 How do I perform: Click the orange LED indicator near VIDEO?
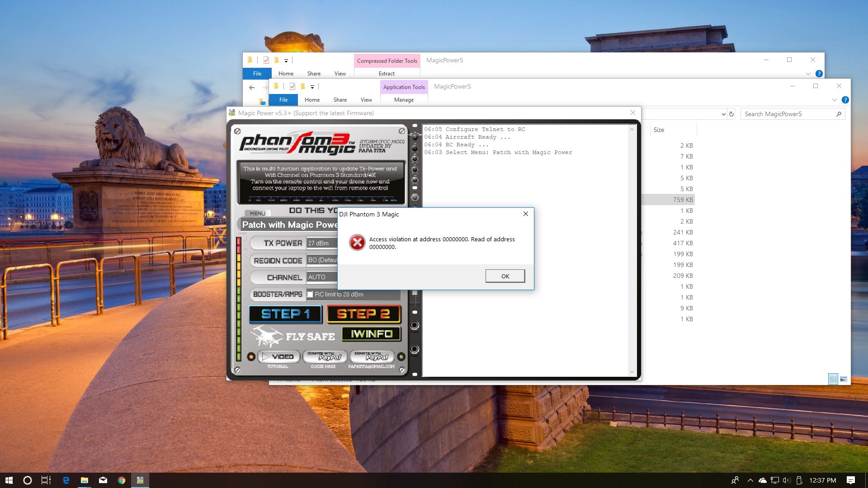point(251,357)
